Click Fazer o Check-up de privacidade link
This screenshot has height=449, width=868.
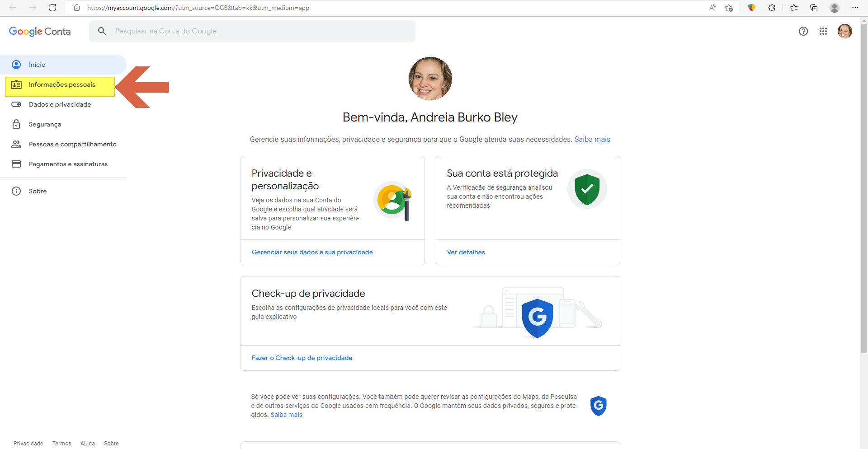coord(302,358)
